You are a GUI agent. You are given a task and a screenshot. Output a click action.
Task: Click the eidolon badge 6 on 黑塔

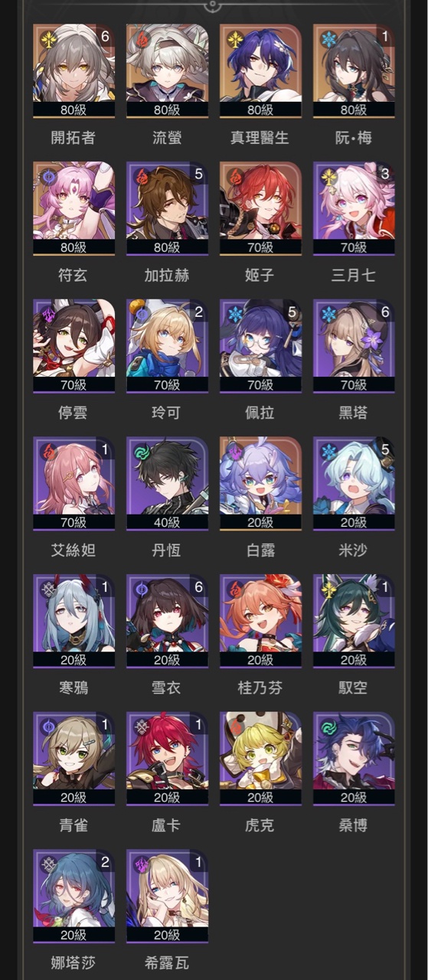(x=384, y=312)
